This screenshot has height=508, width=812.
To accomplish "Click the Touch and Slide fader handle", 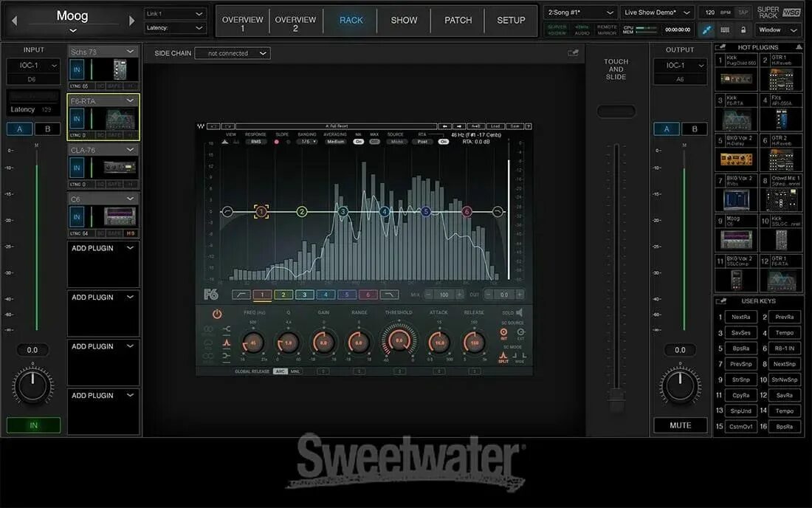I will (x=616, y=399).
